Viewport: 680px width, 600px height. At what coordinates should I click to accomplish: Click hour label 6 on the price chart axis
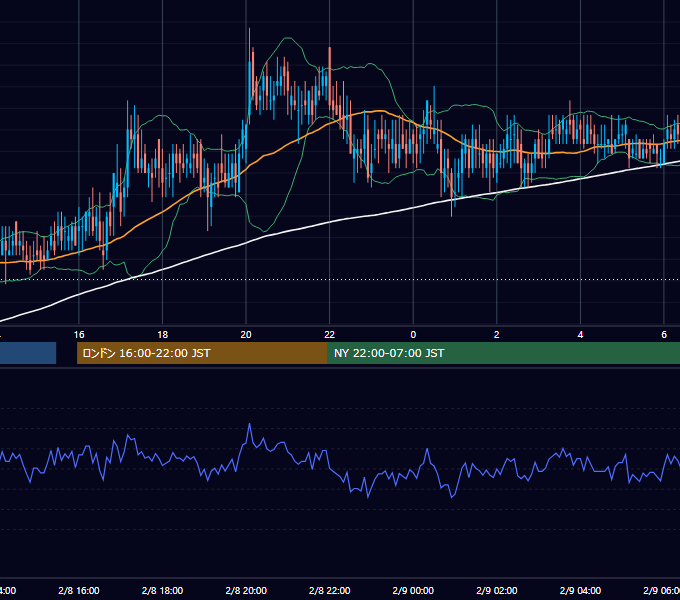664,335
